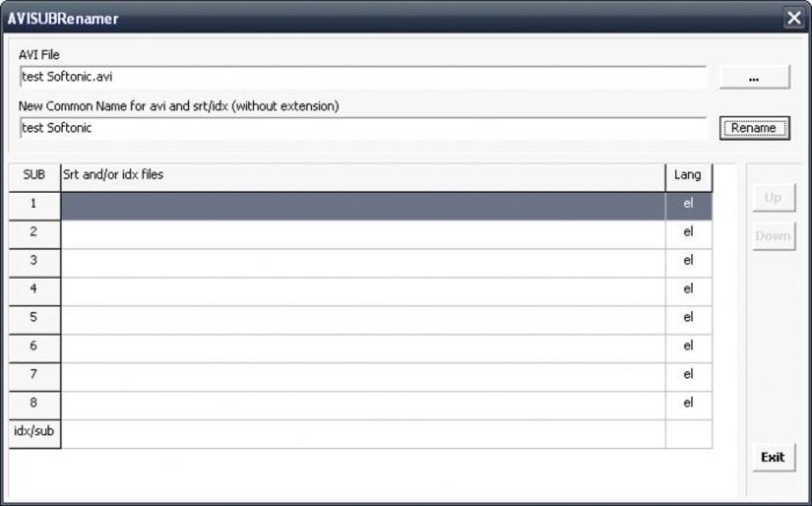Click the "Srt and/or idx files" column header
The image size is (812, 506).
pyautogui.click(x=363, y=175)
